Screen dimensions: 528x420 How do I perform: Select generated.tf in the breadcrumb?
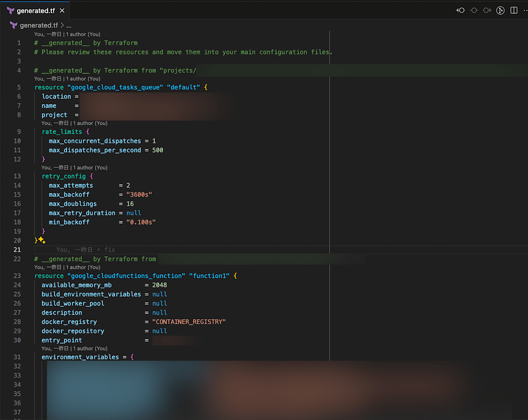tap(39, 26)
